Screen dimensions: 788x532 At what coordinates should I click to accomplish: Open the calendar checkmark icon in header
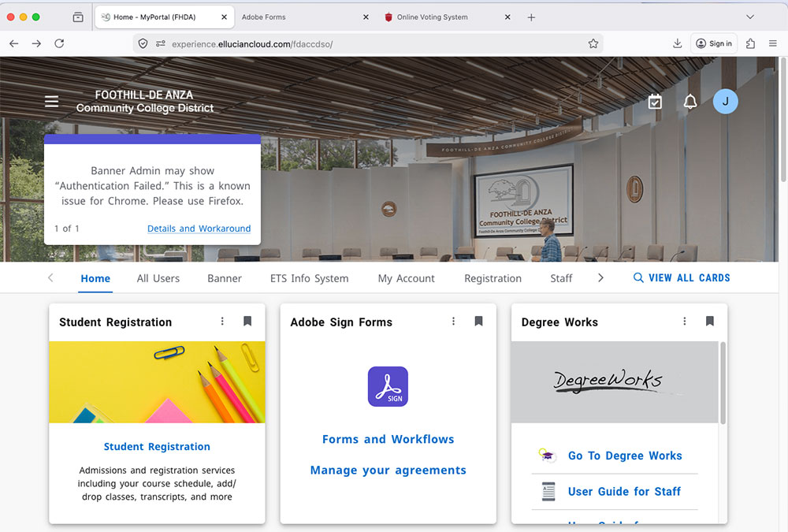(x=655, y=102)
